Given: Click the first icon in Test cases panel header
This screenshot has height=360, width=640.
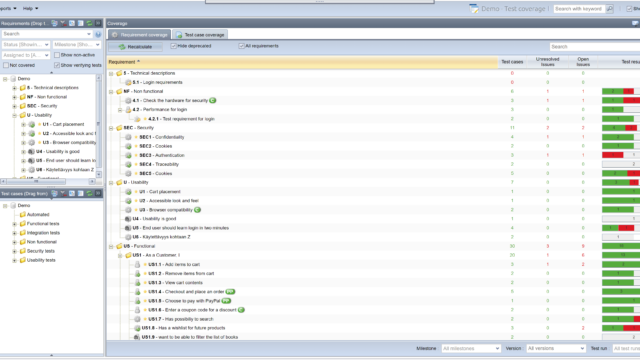Looking at the screenshot, I should [x=54, y=193].
